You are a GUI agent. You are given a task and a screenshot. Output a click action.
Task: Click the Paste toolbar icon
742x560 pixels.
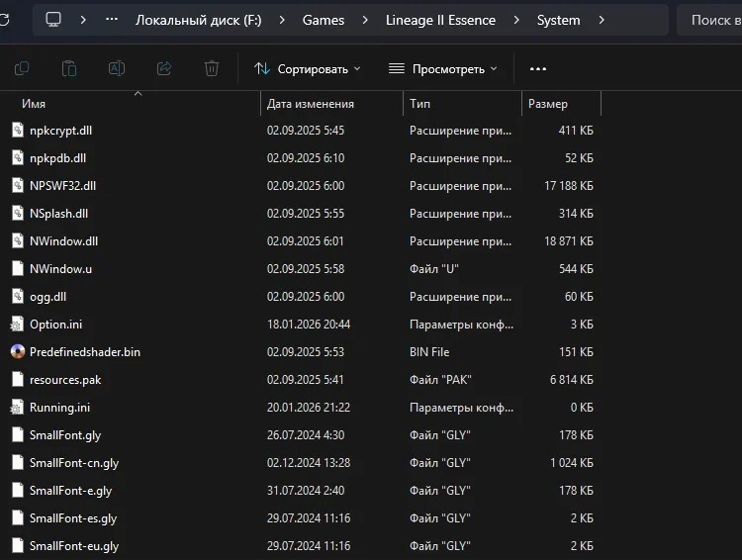[x=69, y=68]
